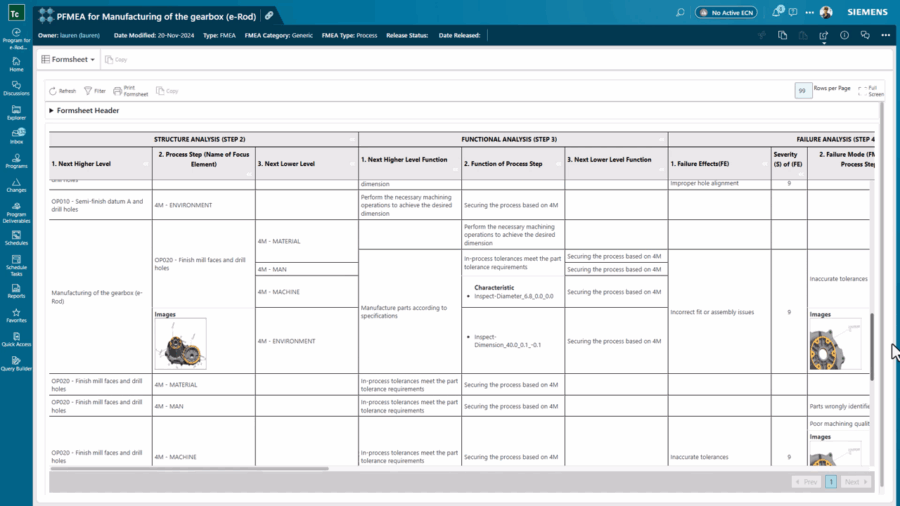Select the Parts wrongly identified cell

point(839,406)
